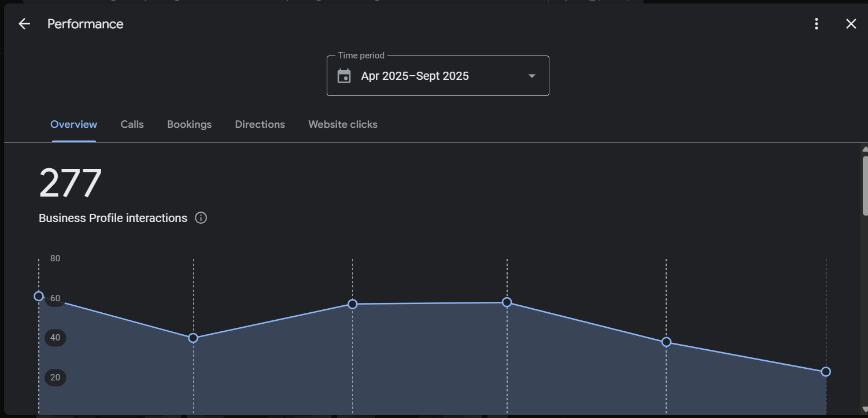The height and width of the screenshot is (418, 868).
Task: Click the fifth data point on the chart
Action: [x=666, y=342]
